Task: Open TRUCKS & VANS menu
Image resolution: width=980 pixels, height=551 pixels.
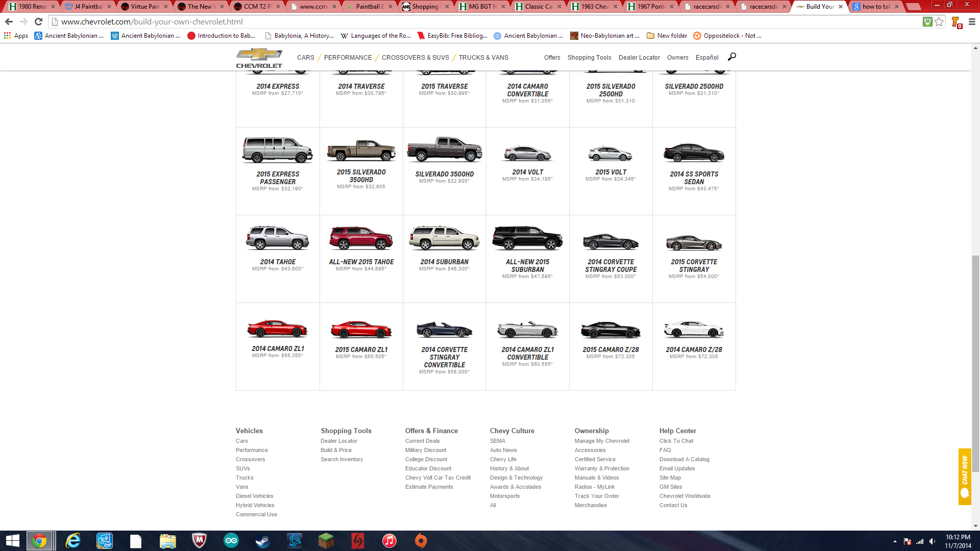Action: click(483, 58)
